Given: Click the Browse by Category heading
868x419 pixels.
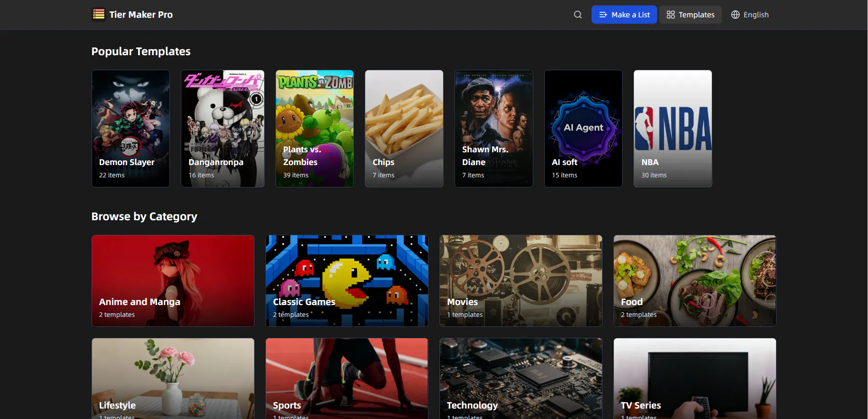Looking at the screenshot, I should click(144, 217).
